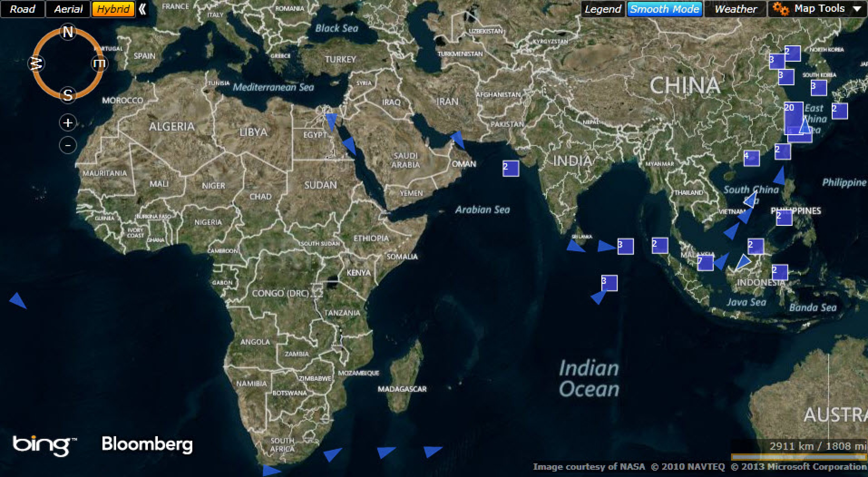This screenshot has width=868, height=477.
Task: Select Hybrid map view
Action: [113, 9]
